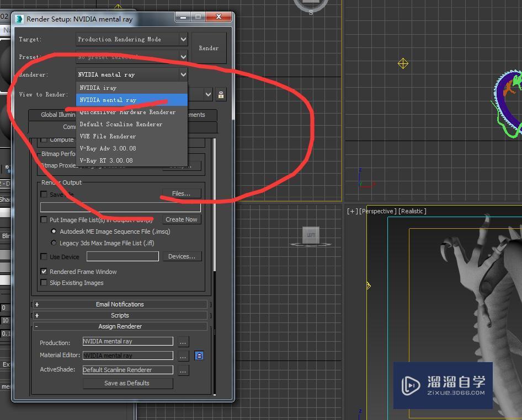The width and height of the screenshot is (522, 420).
Task: Click the Material Editor renderer browse (...) icon
Action: pyautogui.click(x=183, y=356)
